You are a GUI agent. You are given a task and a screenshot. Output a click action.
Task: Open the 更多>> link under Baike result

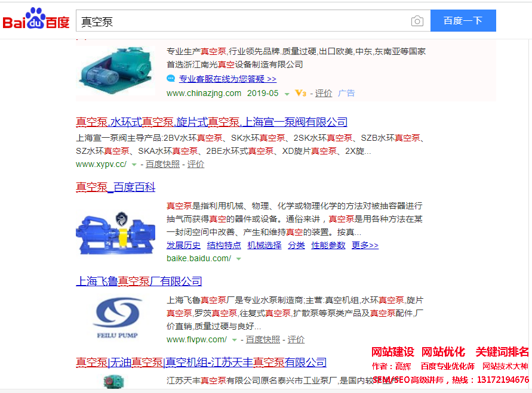pos(365,245)
